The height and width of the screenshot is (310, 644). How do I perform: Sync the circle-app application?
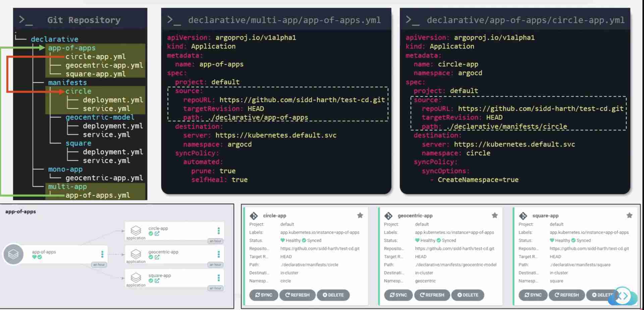[264, 295]
